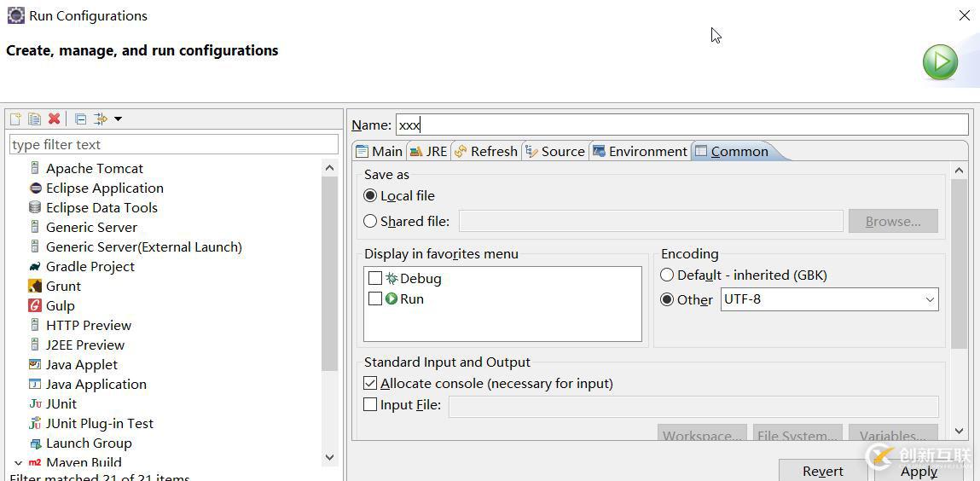980x481 pixels.
Task: Enable Run in favorites menu
Action: point(375,298)
